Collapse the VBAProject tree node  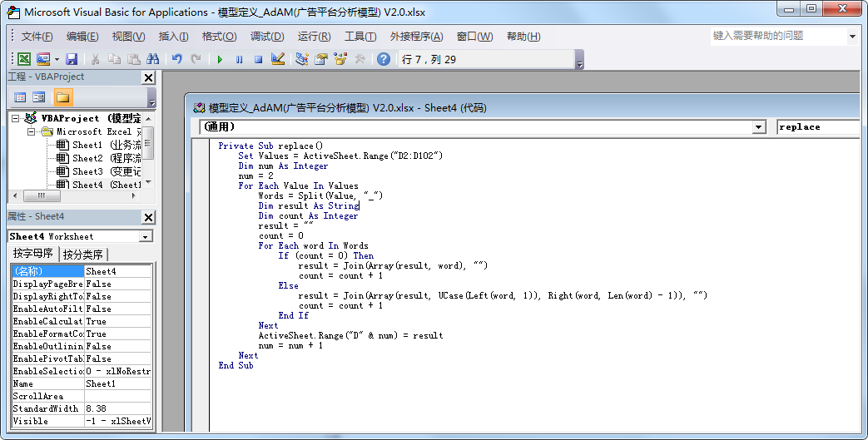point(16,118)
